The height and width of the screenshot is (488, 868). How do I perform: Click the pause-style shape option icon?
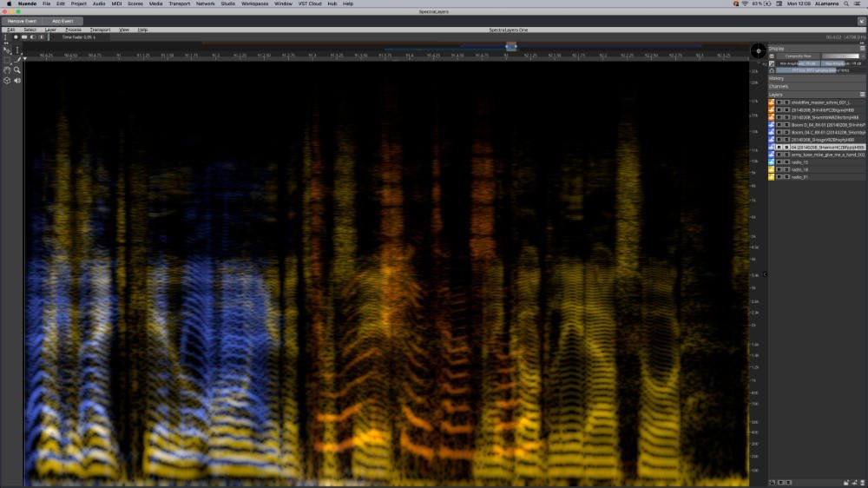(42, 37)
